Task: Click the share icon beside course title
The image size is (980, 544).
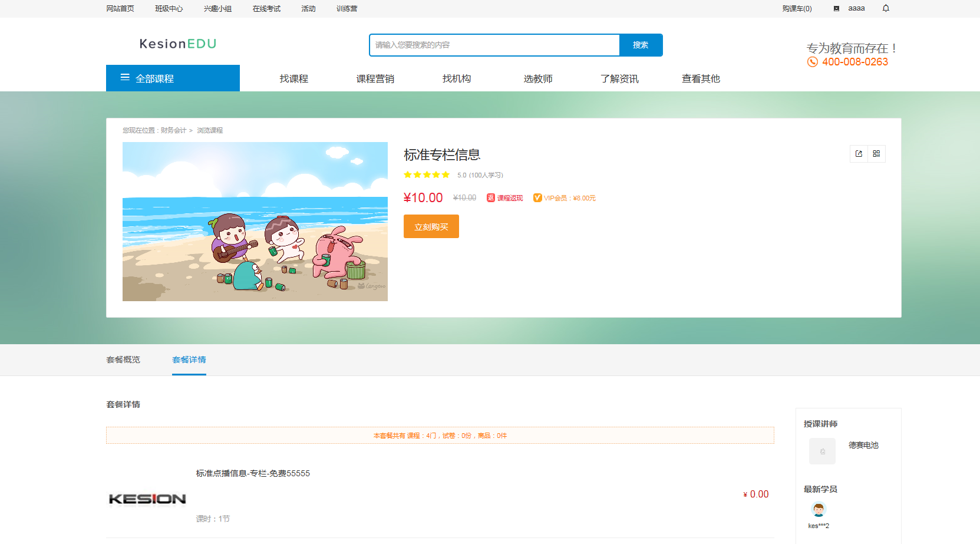Action: point(859,154)
